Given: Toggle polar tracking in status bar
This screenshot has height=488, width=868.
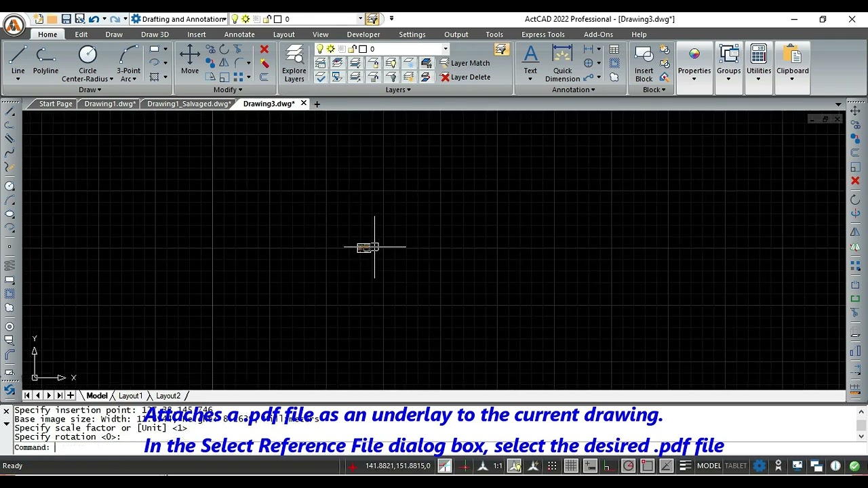Looking at the screenshot, I should [628, 466].
